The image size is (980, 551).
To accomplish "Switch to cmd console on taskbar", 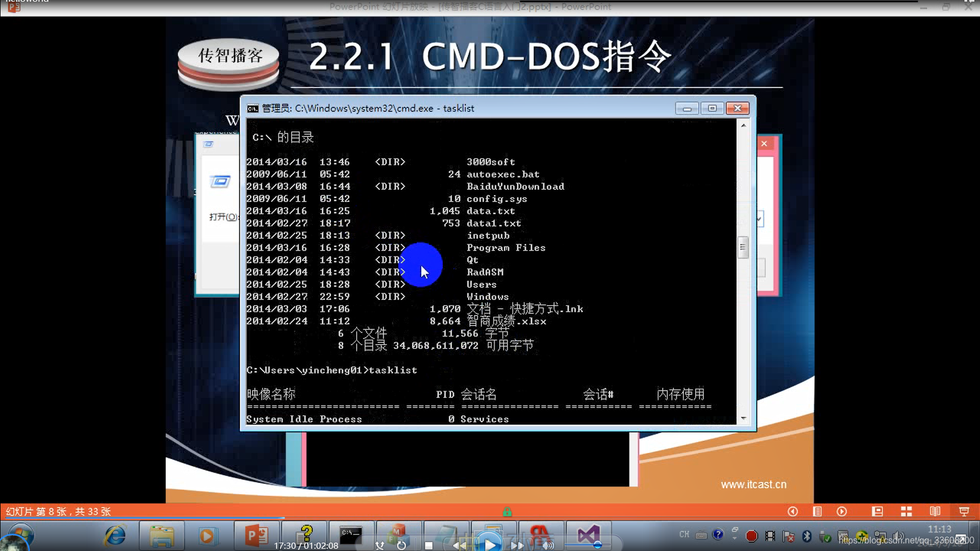I will pos(351,535).
